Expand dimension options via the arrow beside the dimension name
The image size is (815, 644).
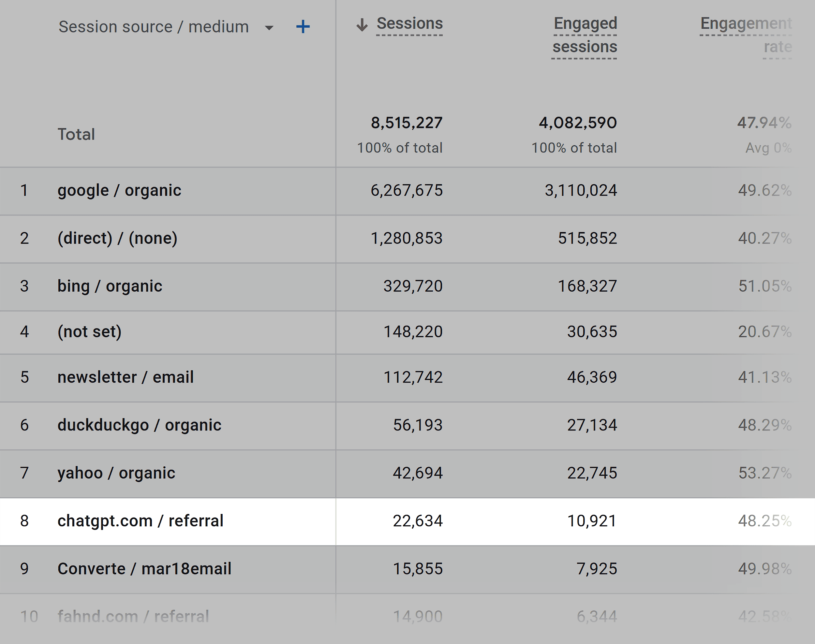pos(269,27)
